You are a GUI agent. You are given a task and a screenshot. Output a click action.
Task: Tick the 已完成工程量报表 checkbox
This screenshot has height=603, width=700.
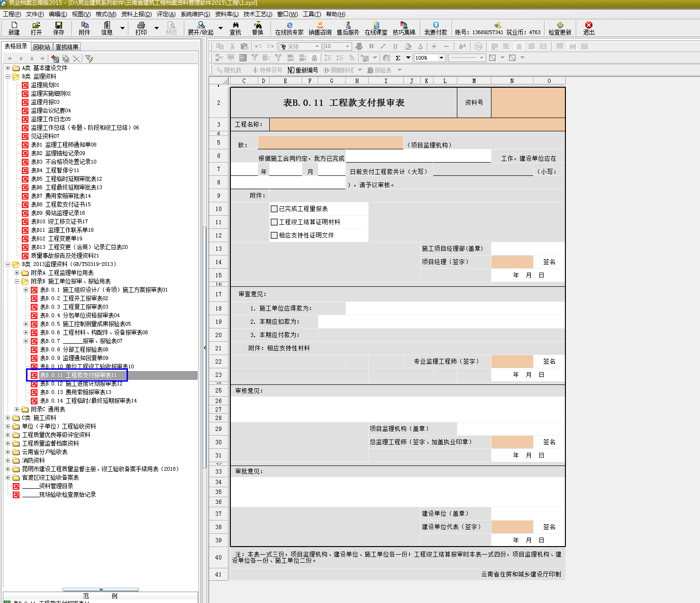(x=274, y=209)
